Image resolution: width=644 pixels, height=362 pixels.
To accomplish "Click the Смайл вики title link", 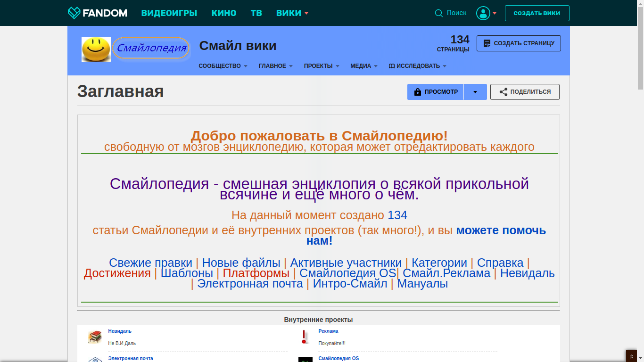I will pyautogui.click(x=238, y=46).
